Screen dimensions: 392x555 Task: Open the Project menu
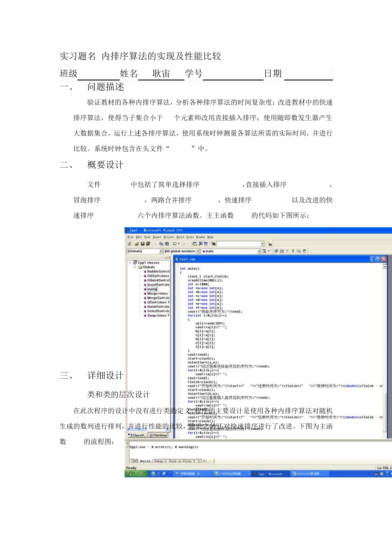[169, 237]
